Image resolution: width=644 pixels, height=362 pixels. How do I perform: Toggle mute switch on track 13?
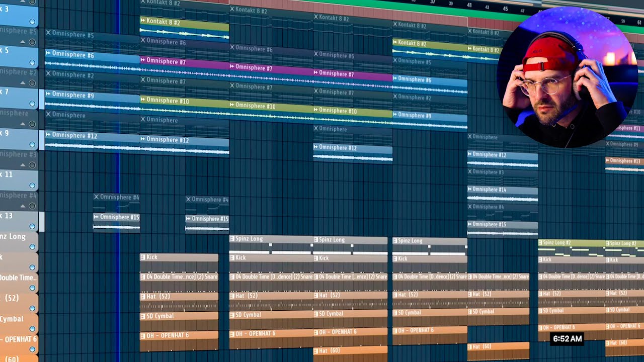click(x=32, y=226)
